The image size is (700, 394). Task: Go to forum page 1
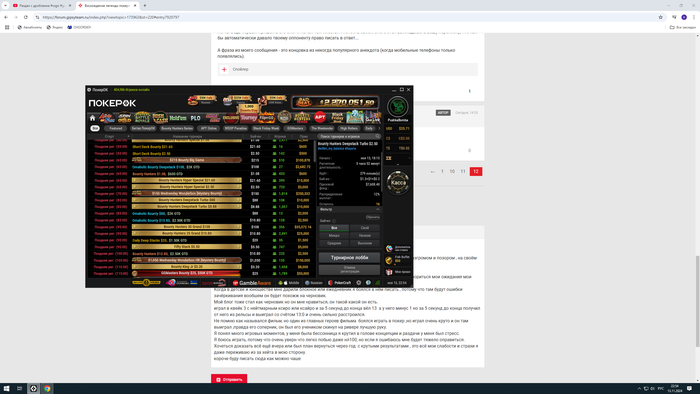(x=442, y=171)
